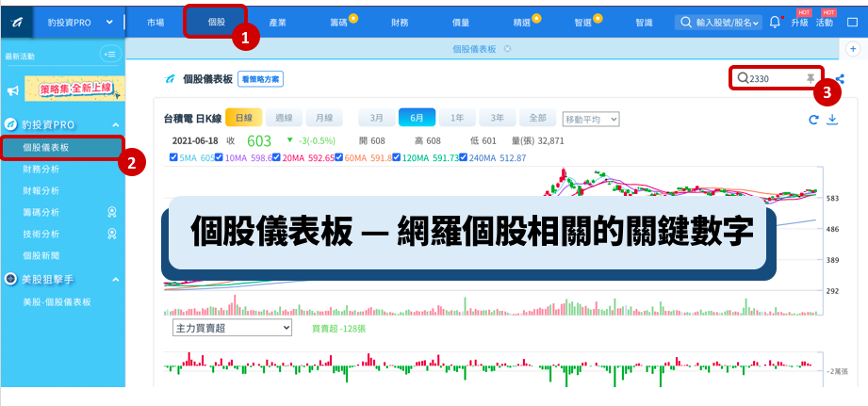Image resolution: width=868 pixels, height=406 pixels.
Task: Collapse the 美股狙擊手 sidebar section
Action: [x=116, y=280]
